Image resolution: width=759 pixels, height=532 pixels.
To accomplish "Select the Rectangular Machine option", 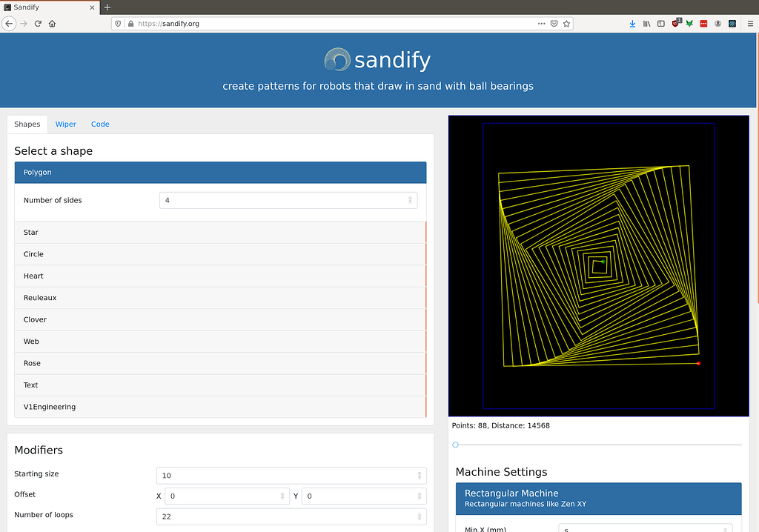I will tap(597, 498).
